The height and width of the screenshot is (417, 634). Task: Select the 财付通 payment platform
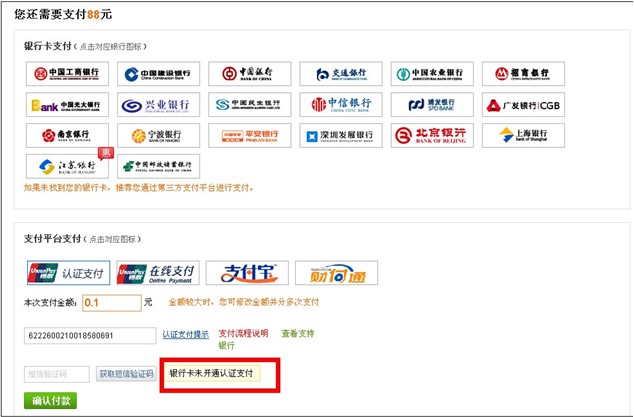click(x=336, y=273)
